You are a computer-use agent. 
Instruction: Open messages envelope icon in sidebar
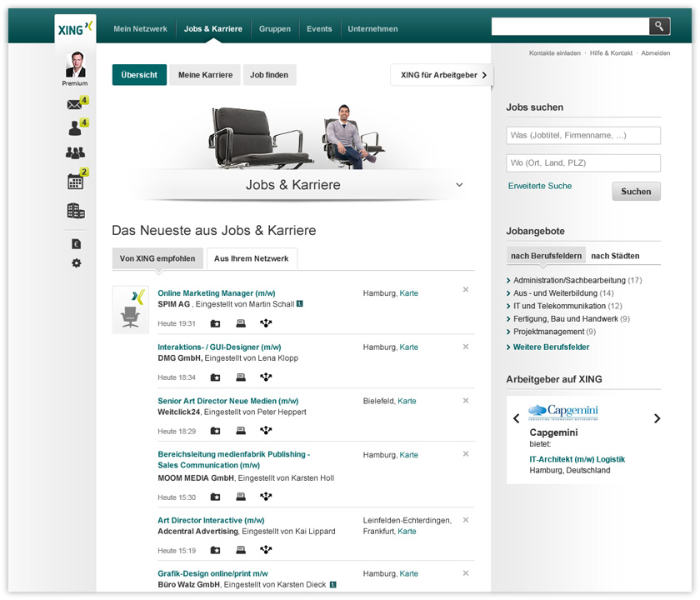[x=74, y=104]
